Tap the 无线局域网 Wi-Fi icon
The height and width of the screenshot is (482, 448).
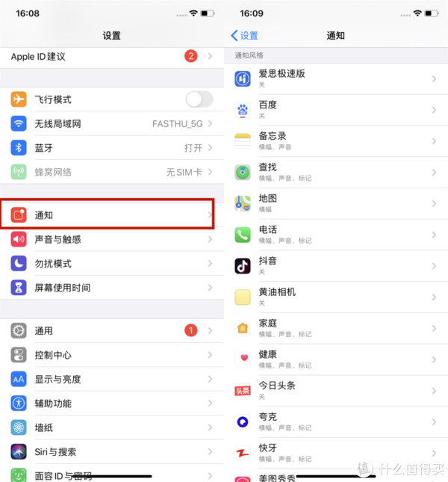click(19, 123)
